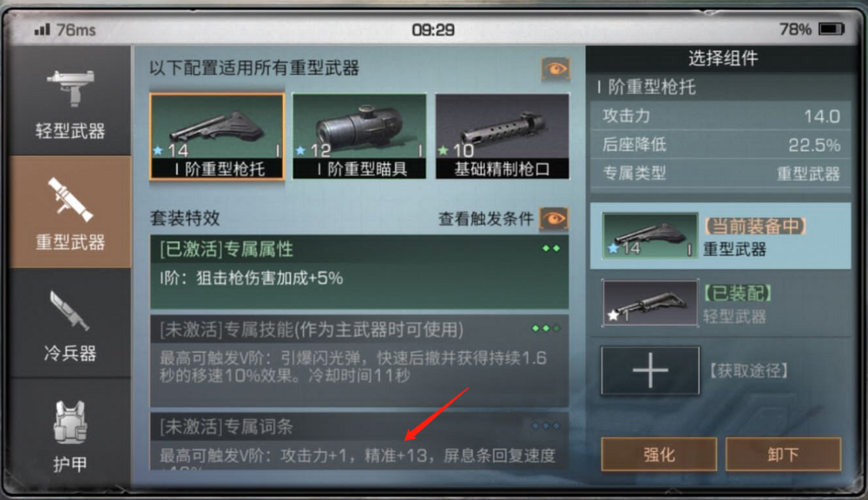Select the I阶重型枪托 component slot
Image resolution: width=868 pixels, height=500 pixels.
217,136
